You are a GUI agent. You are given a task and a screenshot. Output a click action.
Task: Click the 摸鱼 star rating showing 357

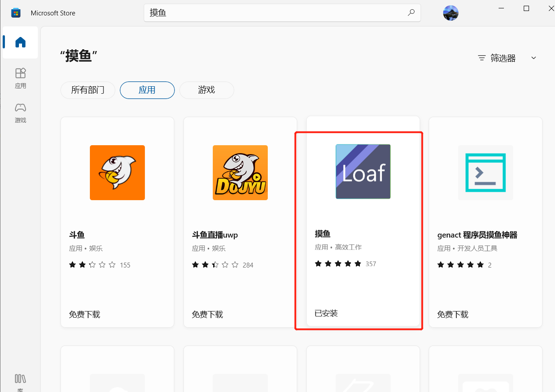tap(345, 264)
